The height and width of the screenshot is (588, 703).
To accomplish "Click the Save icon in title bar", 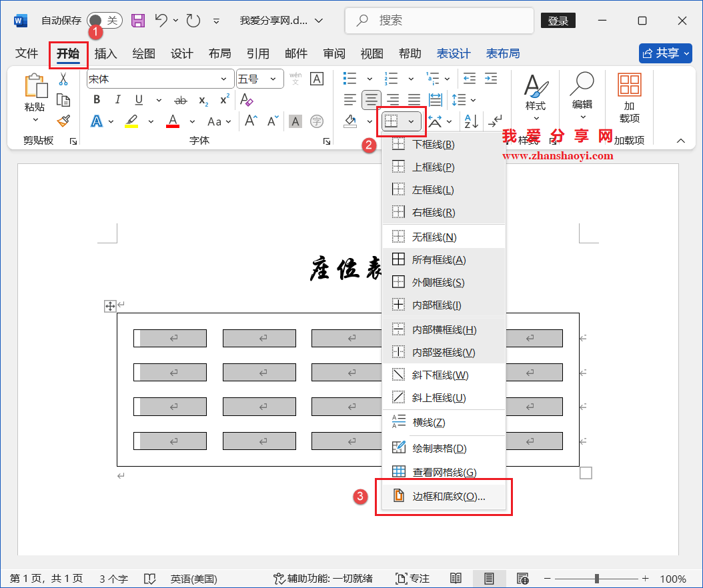I will point(137,21).
